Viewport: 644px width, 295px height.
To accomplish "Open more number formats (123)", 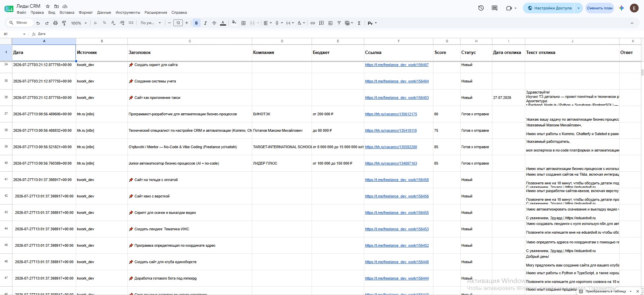I will (131, 23).
